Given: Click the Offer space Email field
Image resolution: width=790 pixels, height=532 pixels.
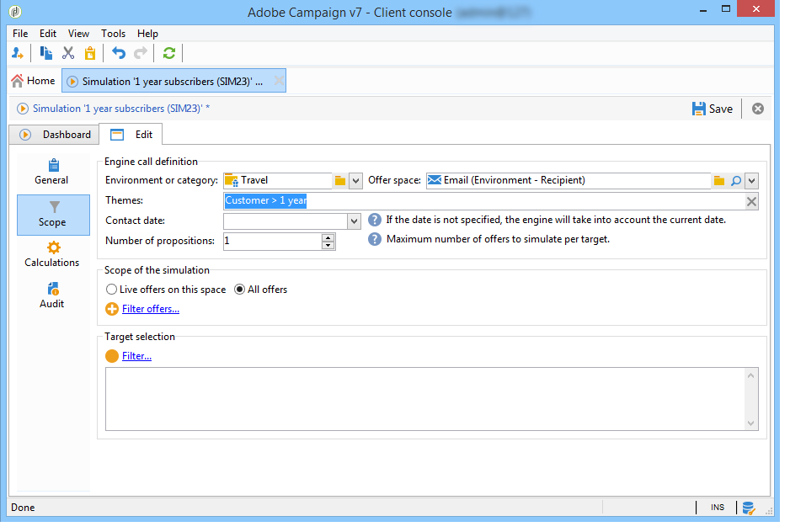Looking at the screenshot, I should coord(568,181).
